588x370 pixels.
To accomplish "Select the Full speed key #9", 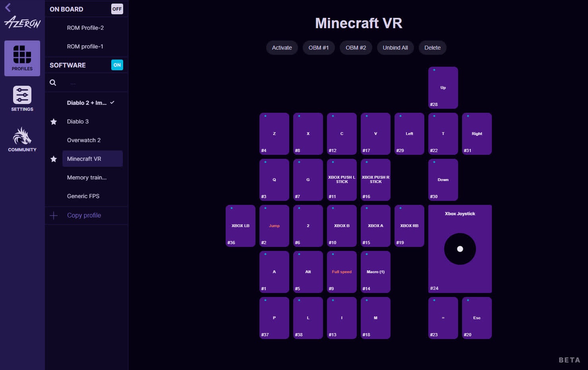I will click(342, 272).
